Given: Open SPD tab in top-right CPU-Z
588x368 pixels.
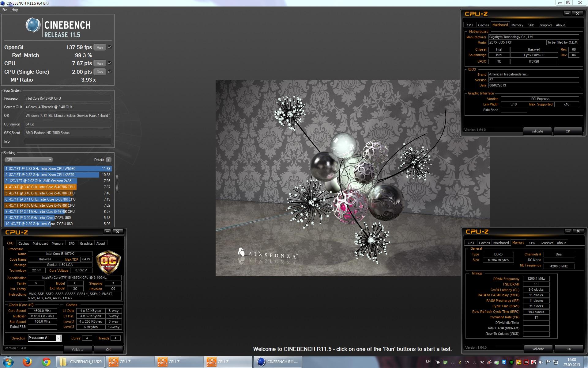Looking at the screenshot, I should tap(531, 25).
